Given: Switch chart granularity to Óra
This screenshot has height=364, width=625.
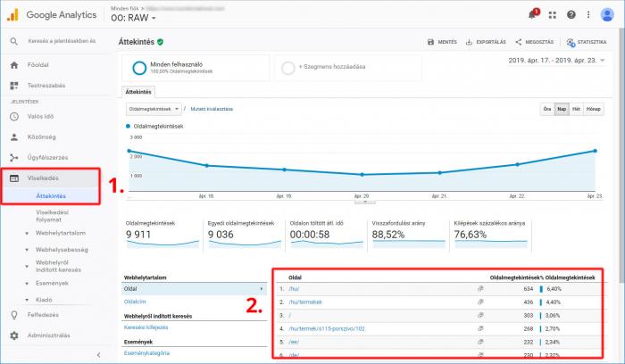Looking at the screenshot, I should coord(547,108).
